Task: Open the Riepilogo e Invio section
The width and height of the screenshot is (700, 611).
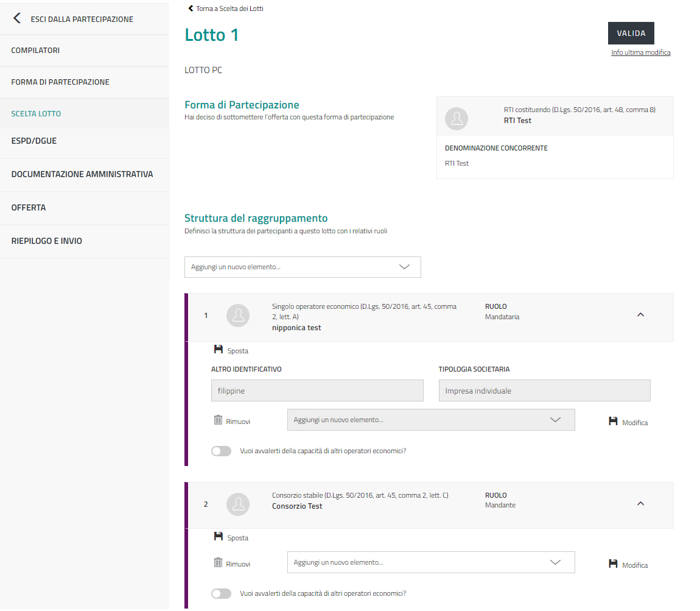Action: [47, 241]
